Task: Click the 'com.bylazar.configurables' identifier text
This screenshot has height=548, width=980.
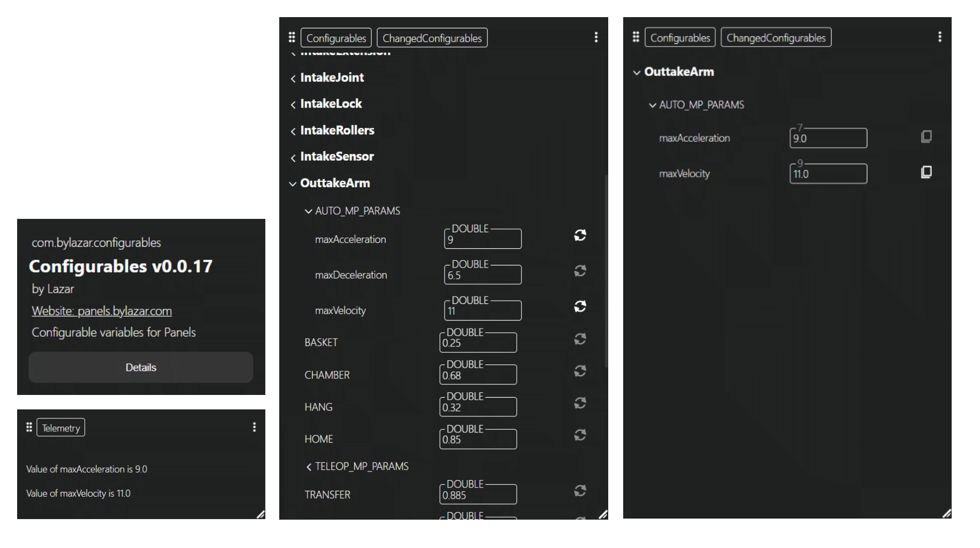Action: [x=96, y=242]
